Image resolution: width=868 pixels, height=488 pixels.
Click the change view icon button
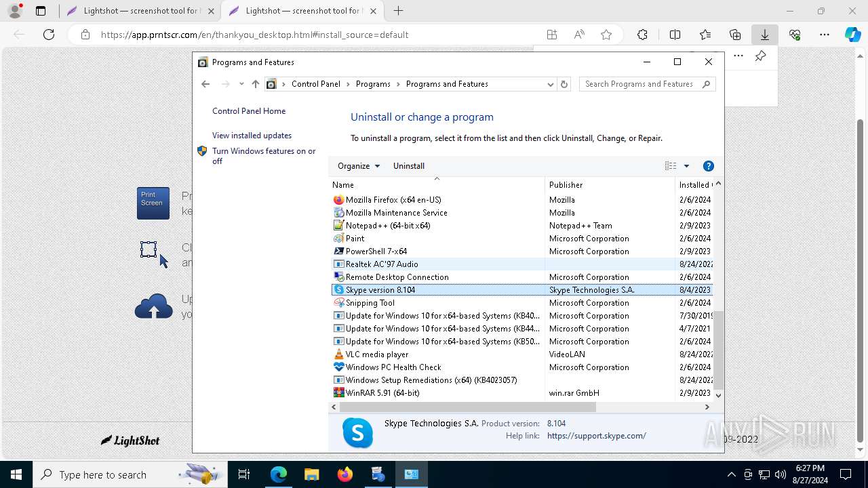click(x=671, y=166)
